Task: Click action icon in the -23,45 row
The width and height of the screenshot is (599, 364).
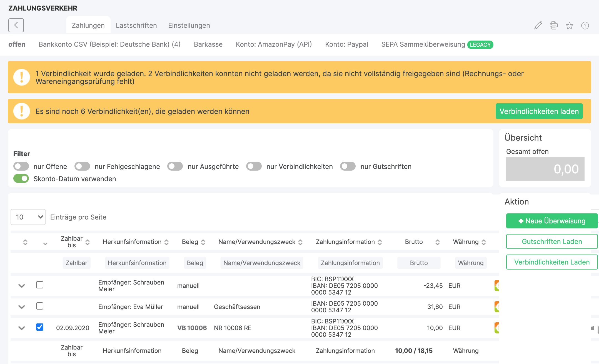Action: pos(497,286)
